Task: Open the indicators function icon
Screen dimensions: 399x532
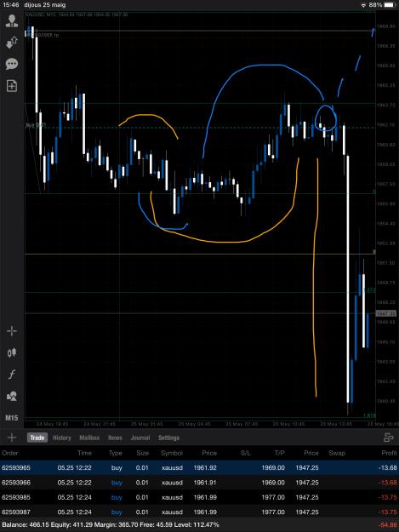Action: click(x=12, y=375)
